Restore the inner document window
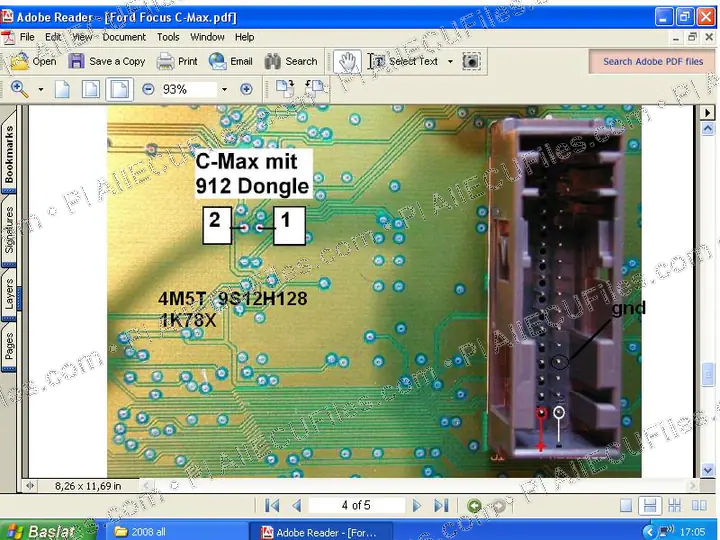 [692, 37]
